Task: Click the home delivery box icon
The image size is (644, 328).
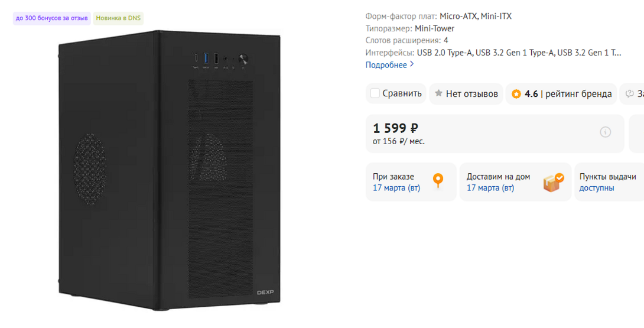Action: click(554, 182)
